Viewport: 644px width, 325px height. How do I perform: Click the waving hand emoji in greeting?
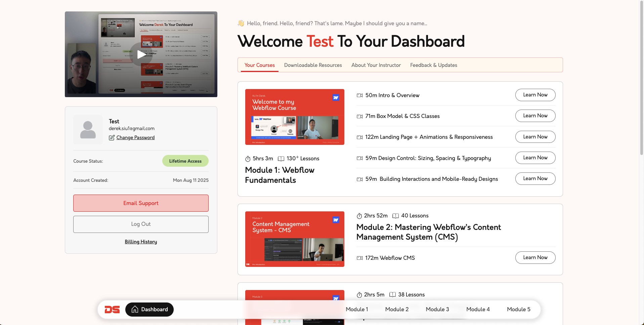[241, 23]
